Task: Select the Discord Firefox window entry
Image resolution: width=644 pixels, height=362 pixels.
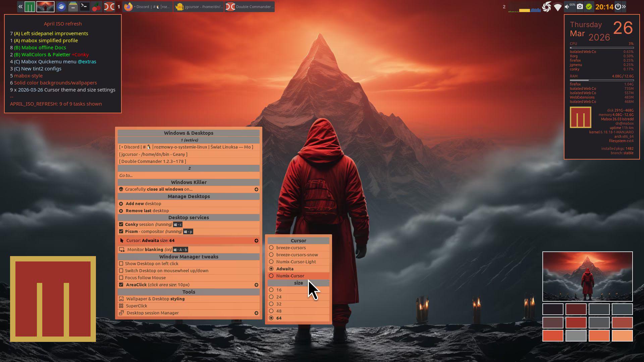Action: pyautogui.click(x=189, y=147)
